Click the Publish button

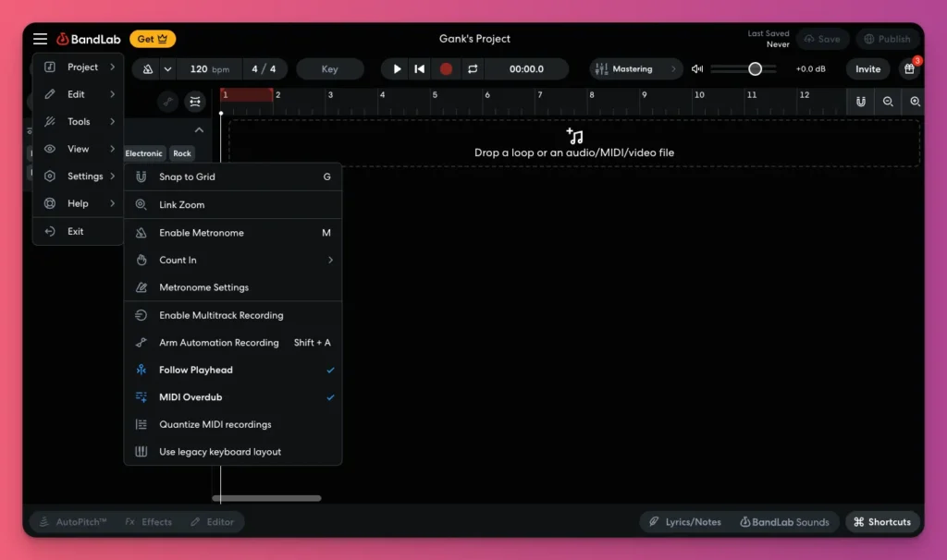point(887,39)
